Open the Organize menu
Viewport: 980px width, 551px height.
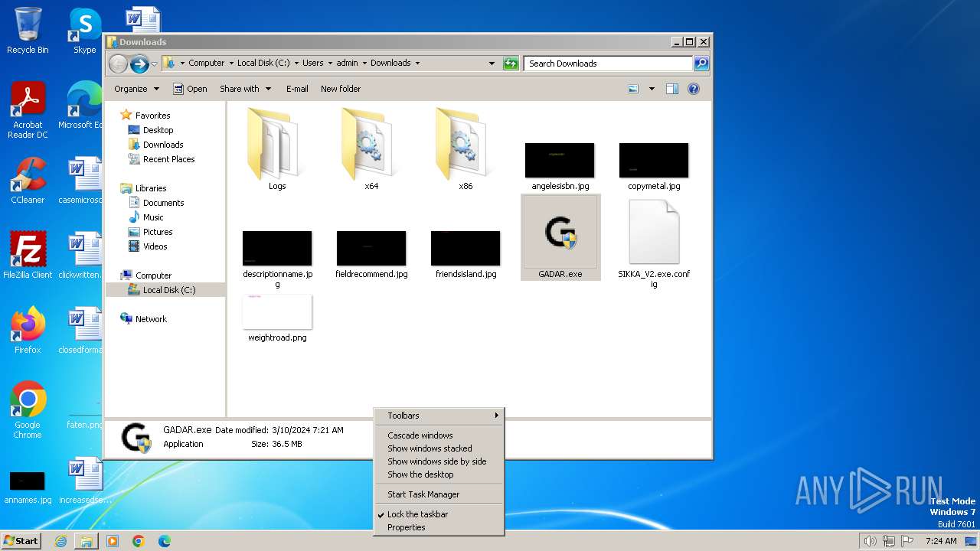pos(136,89)
